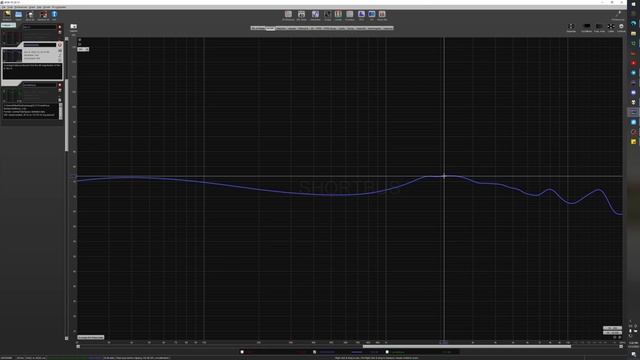Viewport: 640px width, 360px height.
Task: Select the first measurement thumbnail
Action: [x=12, y=37]
